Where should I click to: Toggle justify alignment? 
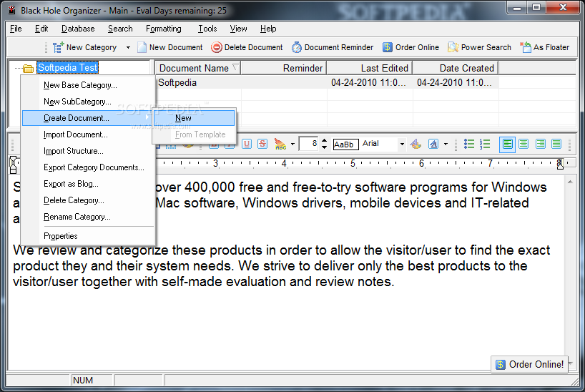tap(556, 144)
